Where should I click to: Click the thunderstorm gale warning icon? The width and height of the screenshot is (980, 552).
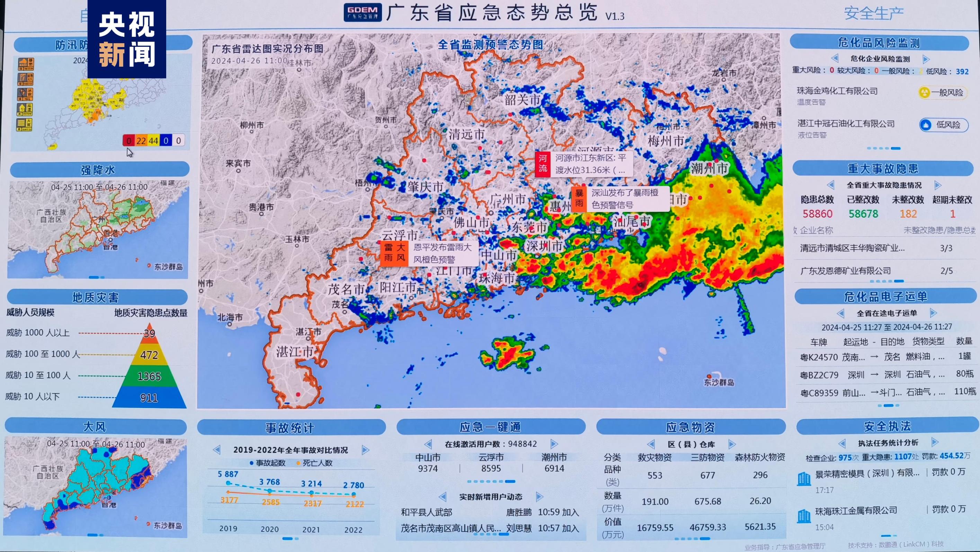[26, 80]
